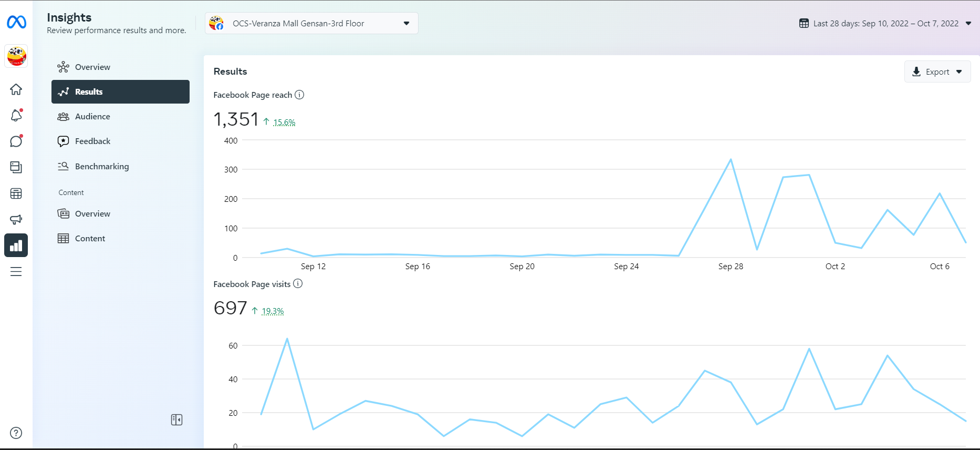Screen dimensions: 980x450
Task: Click the Meta logo icon
Action: [16, 22]
